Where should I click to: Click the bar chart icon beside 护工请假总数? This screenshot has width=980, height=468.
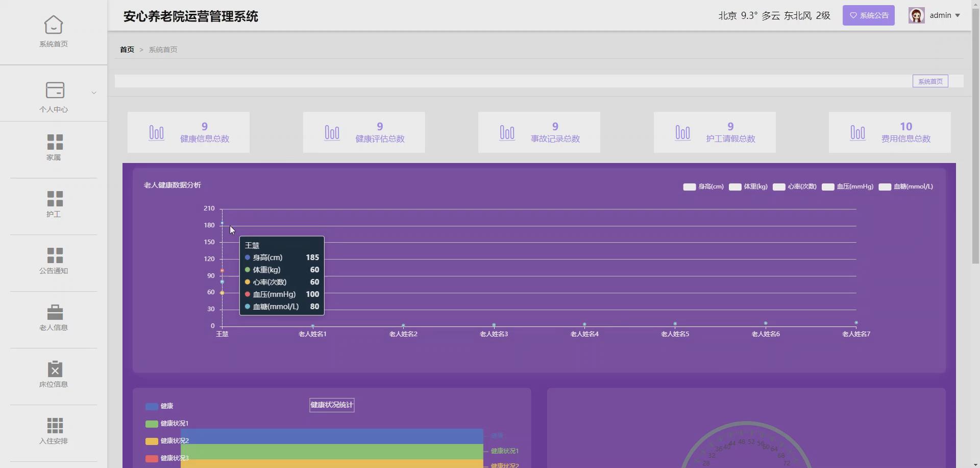(682, 133)
